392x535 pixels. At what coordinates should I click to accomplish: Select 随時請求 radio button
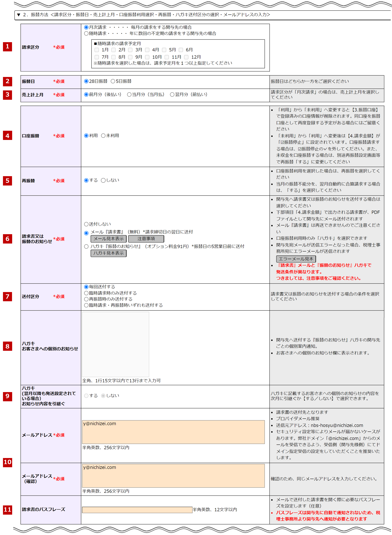click(x=86, y=34)
